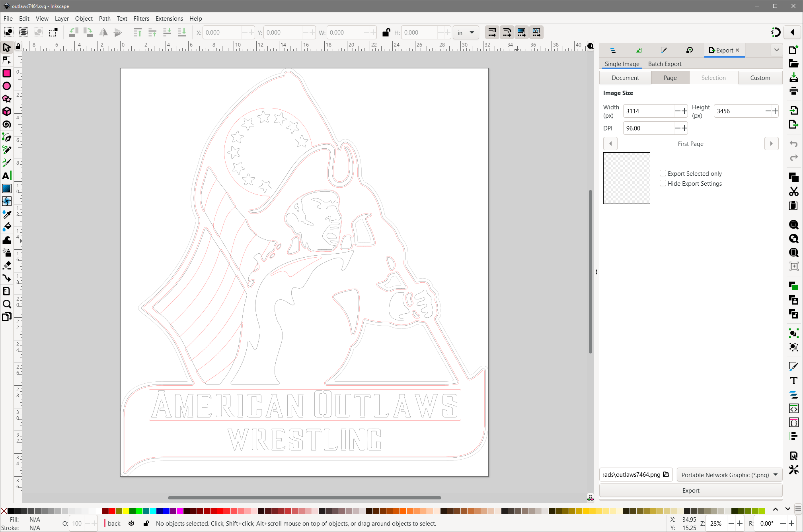The image size is (803, 532).
Task: Select the Zoom magnifier tool
Action: (x=7, y=304)
